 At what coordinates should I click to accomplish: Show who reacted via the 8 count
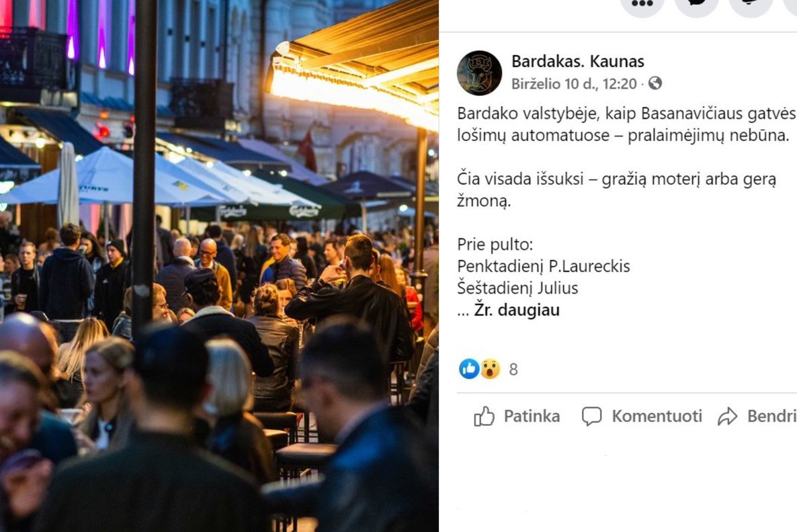click(513, 369)
